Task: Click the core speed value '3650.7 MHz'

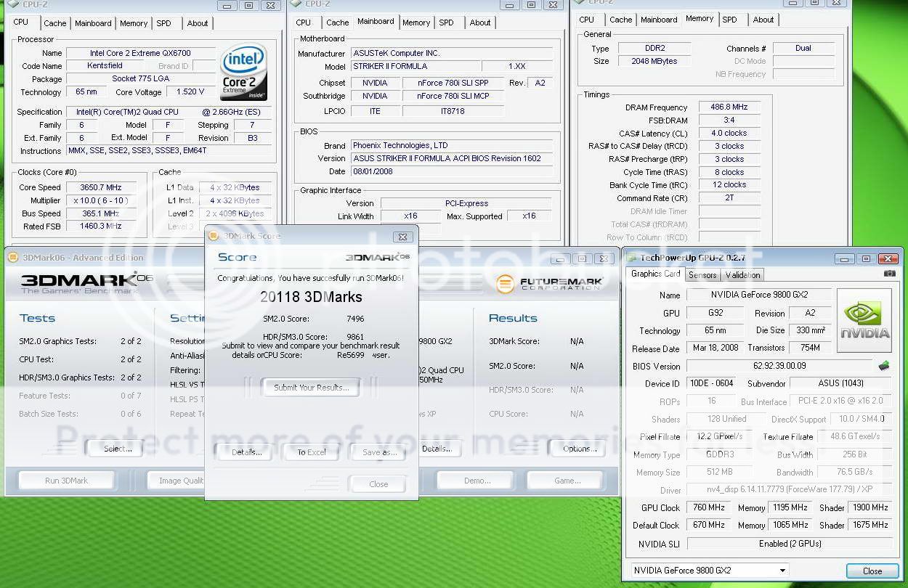Action: [x=101, y=187]
